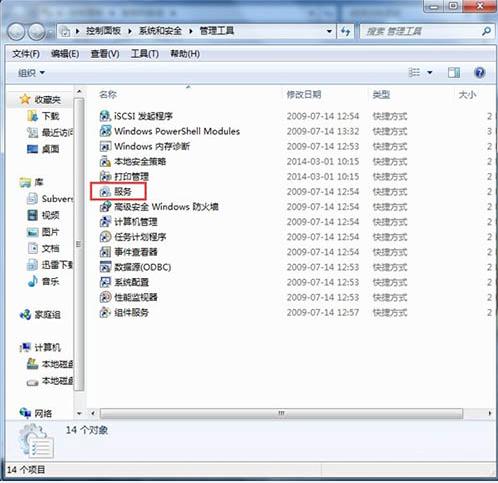This screenshot has height=483, width=498.
Task: Select the 组件服务 icon
Action: point(105,312)
